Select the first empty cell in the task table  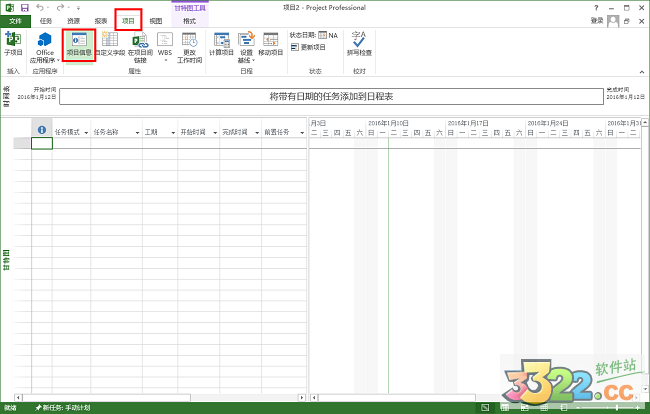coord(42,143)
